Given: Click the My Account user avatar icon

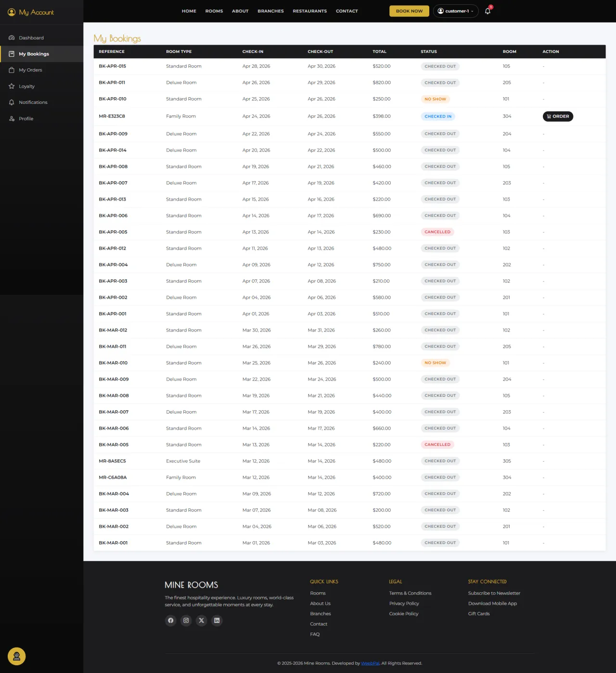Looking at the screenshot, I should [x=12, y=12].
